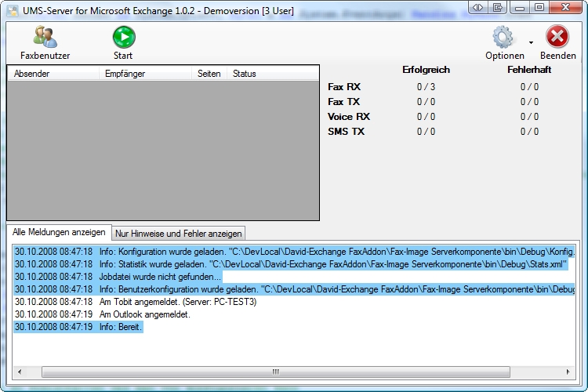Click the Fax RX label
Image resolution: width=588 pixels, height=392 pixels.
click(344, 87)
